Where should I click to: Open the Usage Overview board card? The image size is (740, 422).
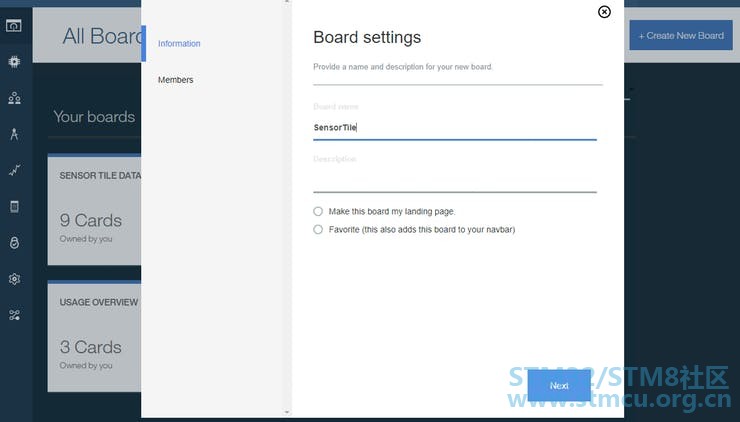(94, 336)
